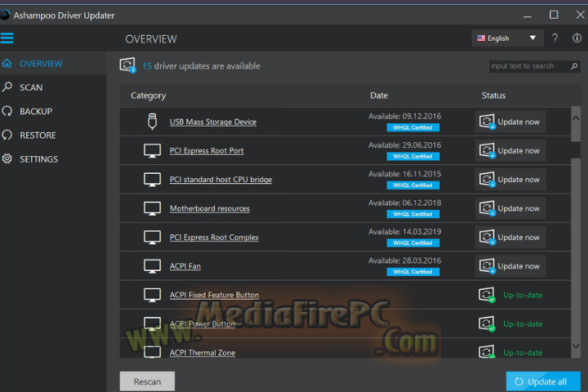Open ACPI Fixed Feature Button link
The height and width of the screenshot is (392, 588).
214,295
